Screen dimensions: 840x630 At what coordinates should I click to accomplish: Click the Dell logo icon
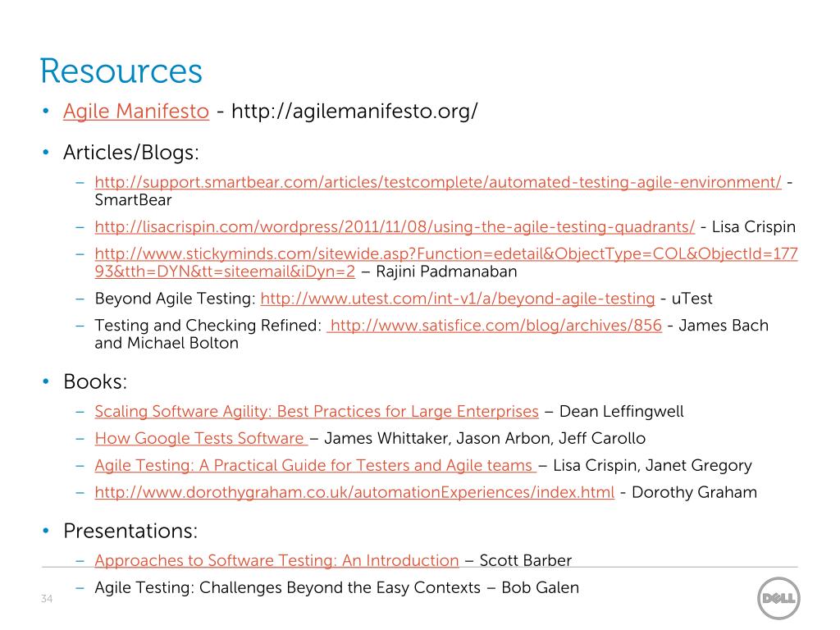pyautogui.click(x=778, y=598)
